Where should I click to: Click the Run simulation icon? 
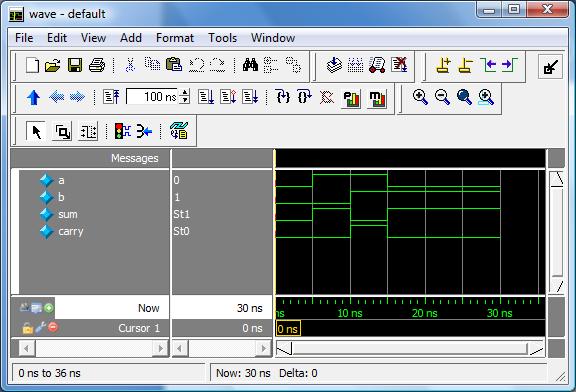click(x=206, y=97)
